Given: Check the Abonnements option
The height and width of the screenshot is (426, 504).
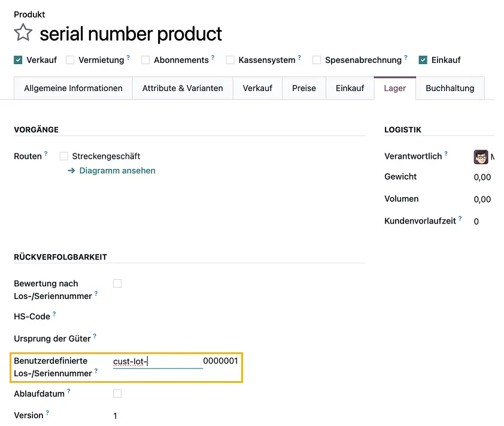Looking at the screenshot, I should [145, 60].
